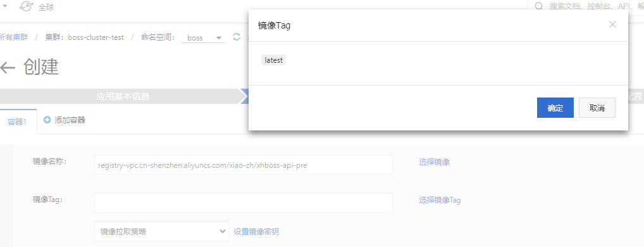
Task: Close the 镜像Tag dialog with the X
Action: click(612, 25)
